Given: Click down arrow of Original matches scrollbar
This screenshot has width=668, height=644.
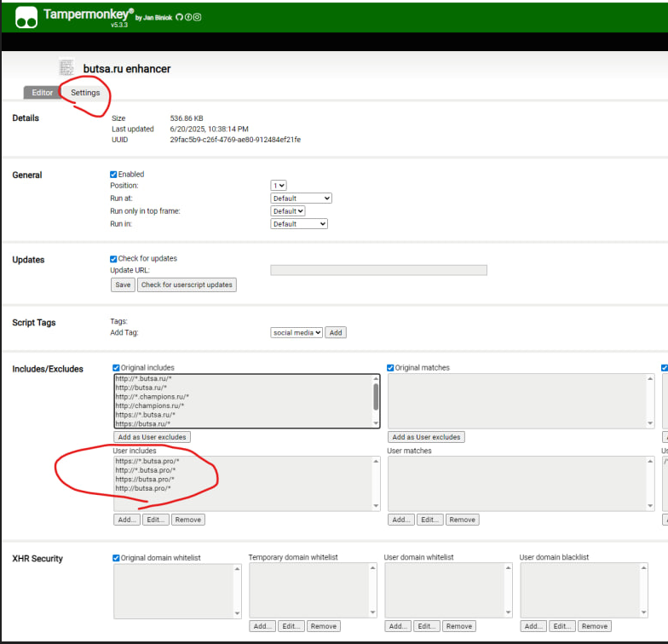Looking at the screenshot, I should [x=650, y=423].
